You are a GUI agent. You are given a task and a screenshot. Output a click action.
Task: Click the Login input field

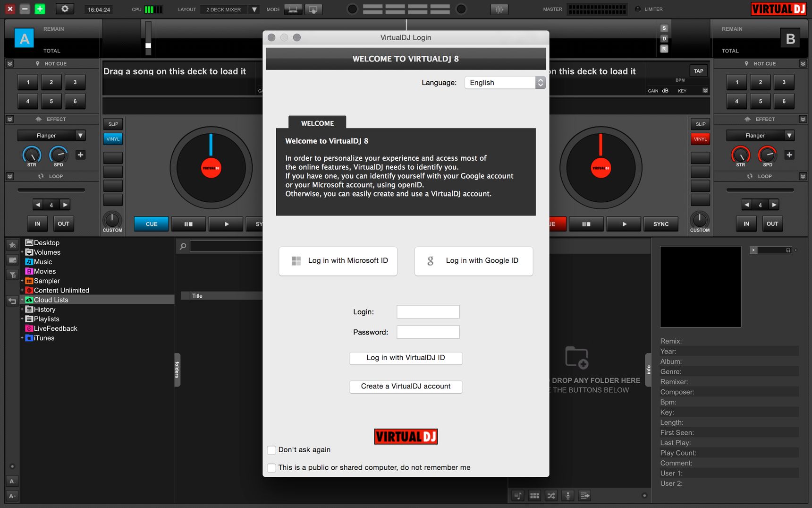tap(428, 312)
